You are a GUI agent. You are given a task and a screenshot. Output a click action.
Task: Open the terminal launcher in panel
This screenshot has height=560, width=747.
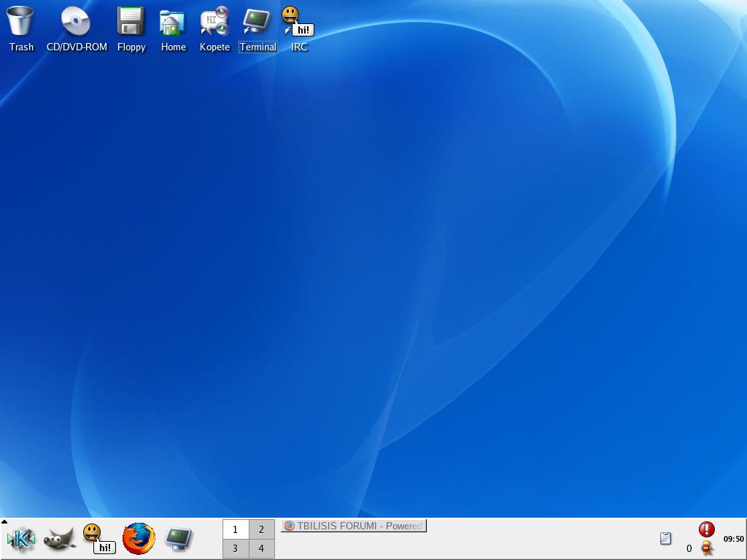click(178, 540)
